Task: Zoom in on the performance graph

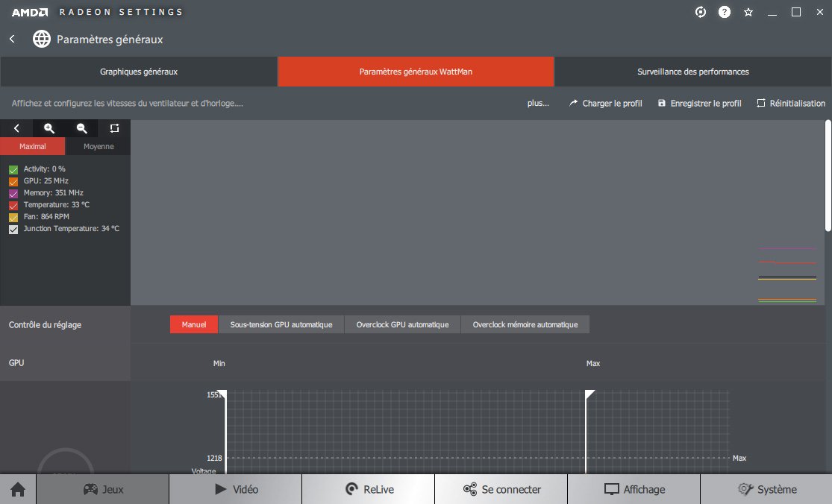Action: click(x=49, y=128)
